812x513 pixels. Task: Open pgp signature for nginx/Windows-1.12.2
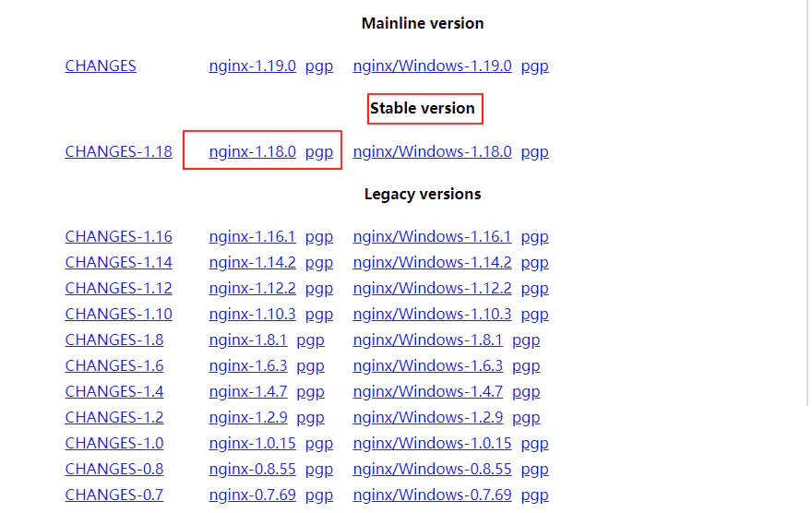click(x=534, y=290)
